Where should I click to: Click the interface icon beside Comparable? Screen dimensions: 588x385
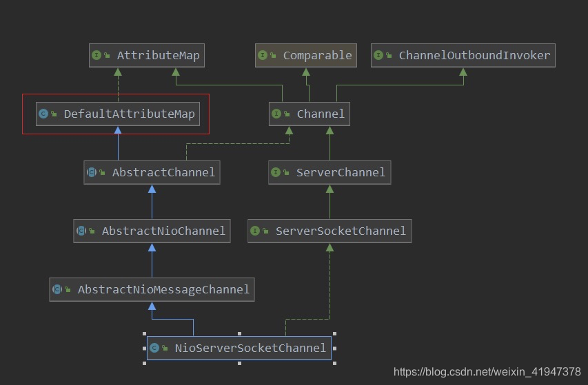point(263,55)
